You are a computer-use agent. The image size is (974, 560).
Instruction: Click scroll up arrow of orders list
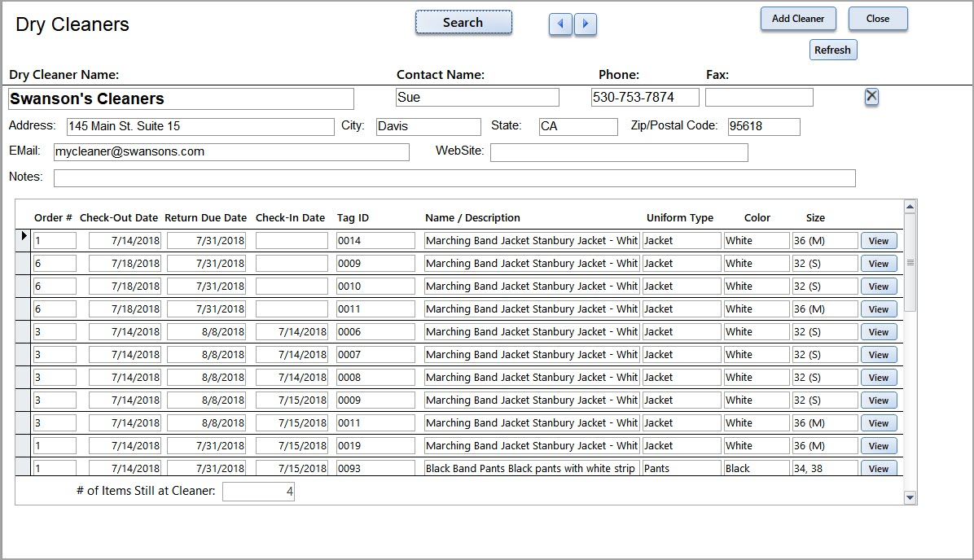coord(910,207)
